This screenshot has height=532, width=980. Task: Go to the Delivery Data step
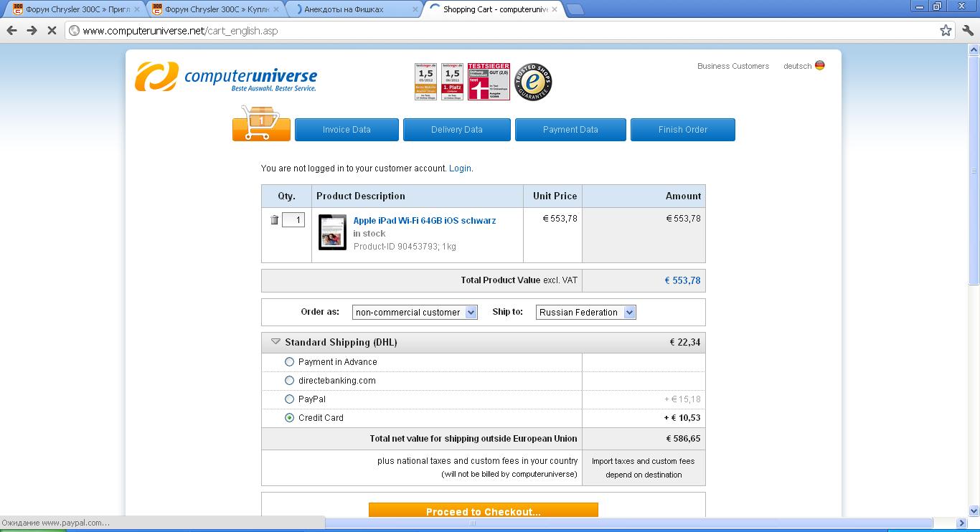coord(457,130)
